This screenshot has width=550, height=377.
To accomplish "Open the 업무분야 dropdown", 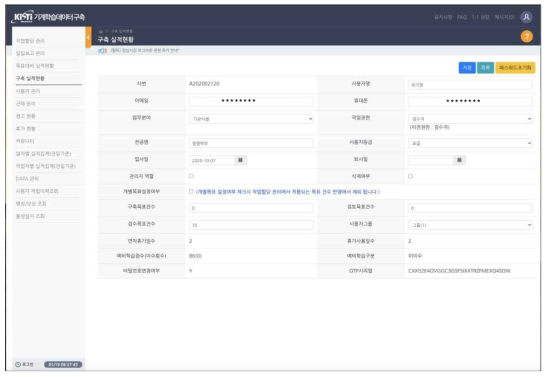I will click(251, 119).
